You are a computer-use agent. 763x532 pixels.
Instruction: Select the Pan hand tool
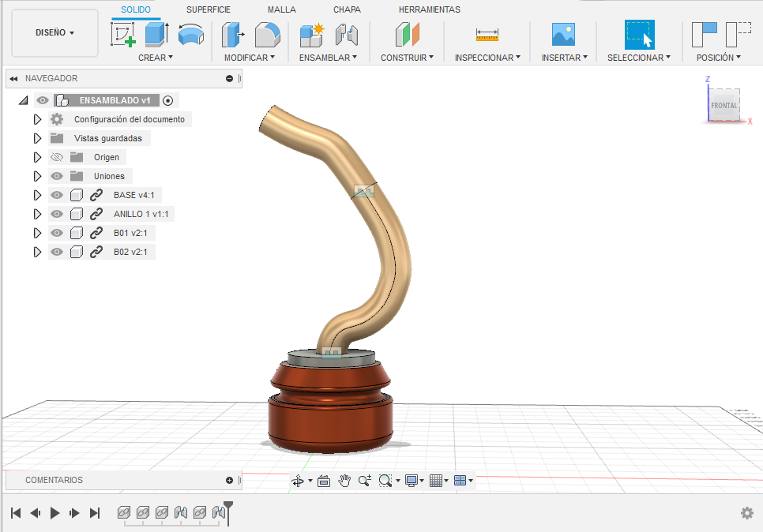click(344, 481)
